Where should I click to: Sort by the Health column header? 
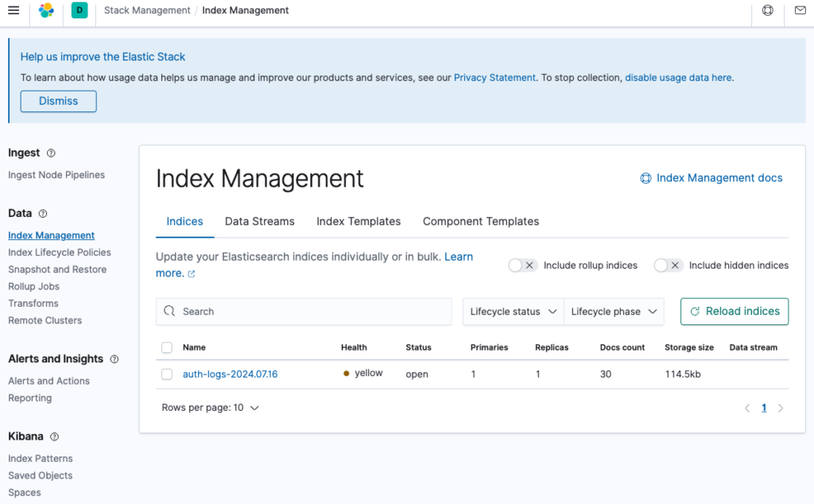coord(354,347)
